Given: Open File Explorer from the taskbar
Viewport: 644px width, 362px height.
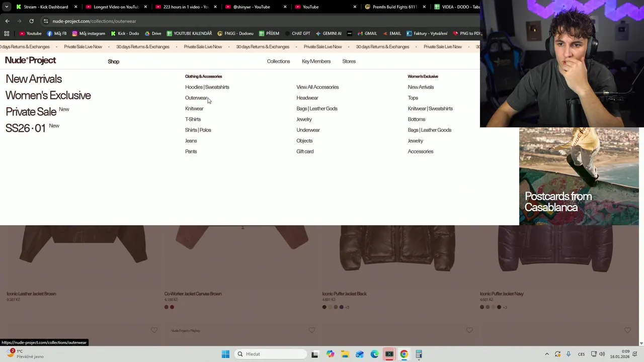Looking at the screenshot, I should [345, 354].
